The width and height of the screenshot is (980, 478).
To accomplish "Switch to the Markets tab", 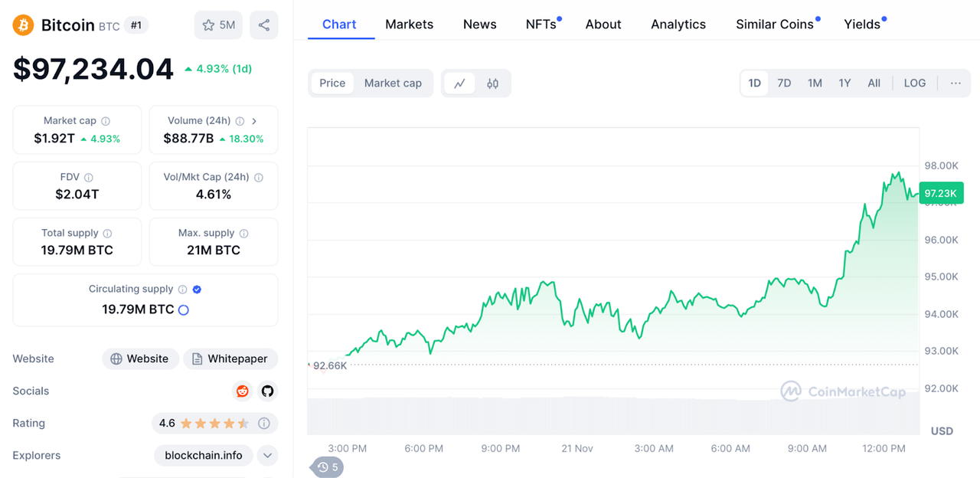I will pyautogui.click(x=409, y=25).
